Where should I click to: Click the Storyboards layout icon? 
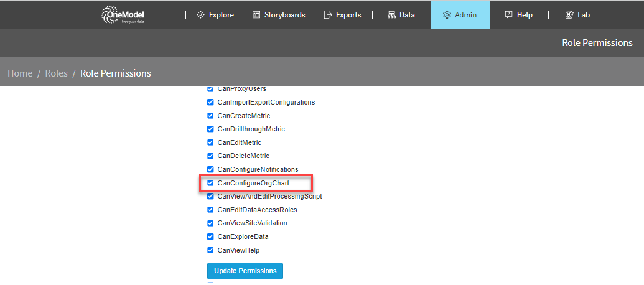click(256, 15)
